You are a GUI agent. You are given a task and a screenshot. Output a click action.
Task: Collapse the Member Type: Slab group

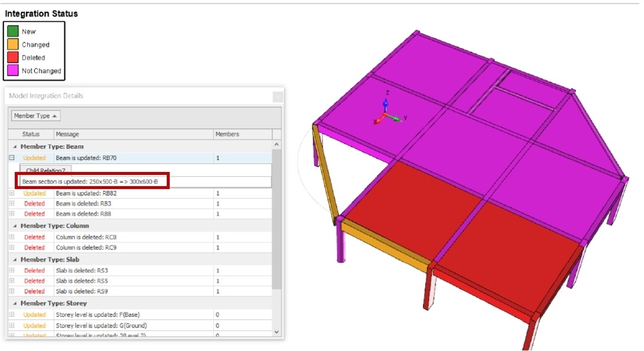pyautogui.click(x=15, y=259)
